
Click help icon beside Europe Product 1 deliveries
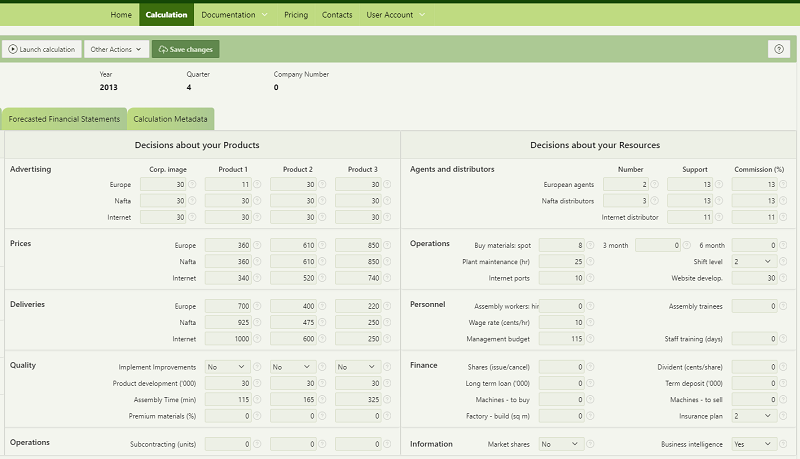tap(257, 305)
